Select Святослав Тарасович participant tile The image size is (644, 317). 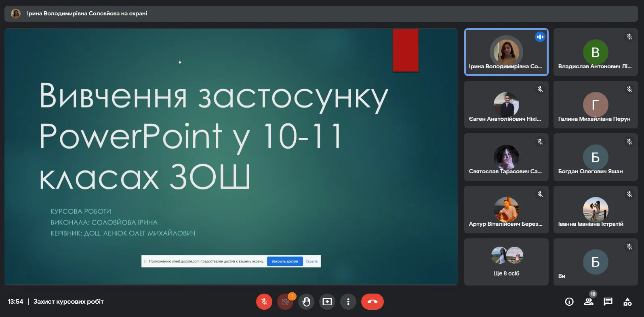pos(506,157)
